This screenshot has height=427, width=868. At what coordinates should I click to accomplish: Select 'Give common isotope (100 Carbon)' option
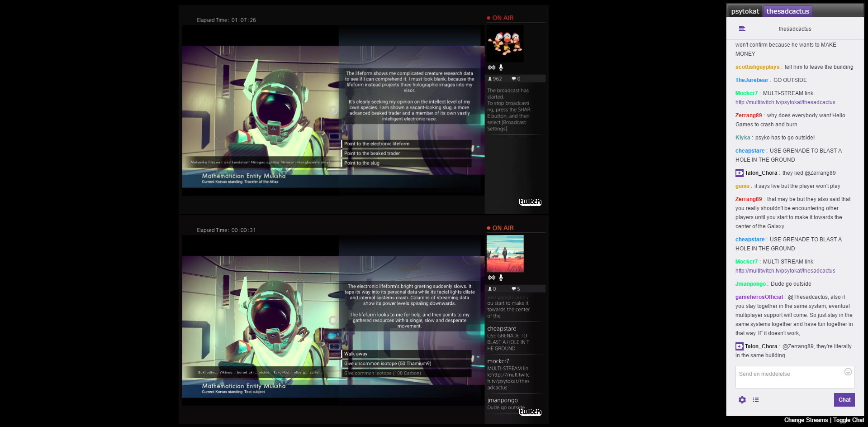tap(407, 373)
